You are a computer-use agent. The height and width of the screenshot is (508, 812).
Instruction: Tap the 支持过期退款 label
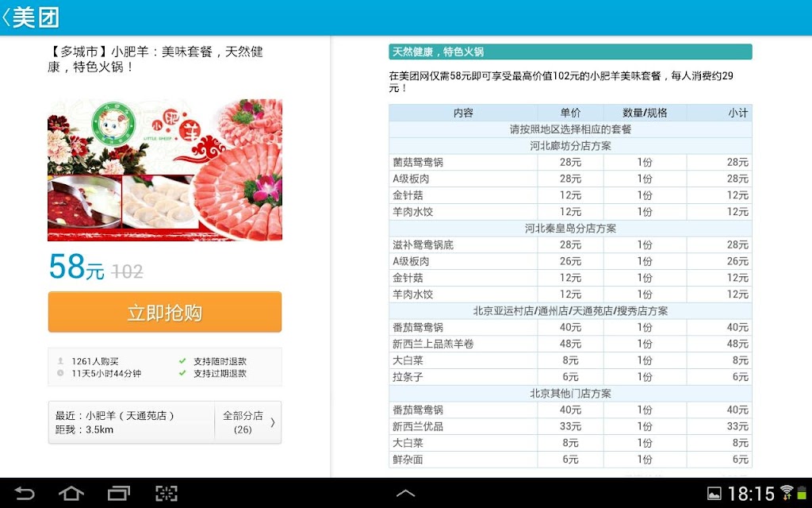(220, 373)
